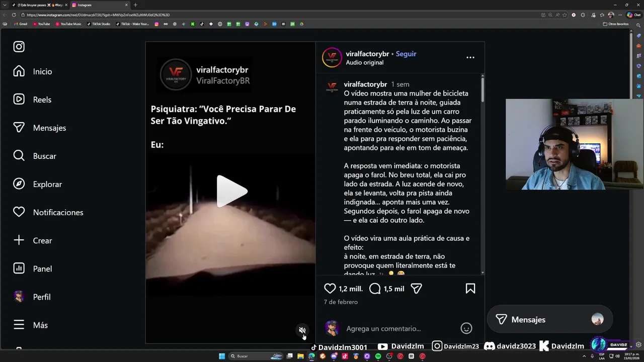Click viralfactorybr username in the caption
Viewport: 644px width, 362px height.
(365, 84)
